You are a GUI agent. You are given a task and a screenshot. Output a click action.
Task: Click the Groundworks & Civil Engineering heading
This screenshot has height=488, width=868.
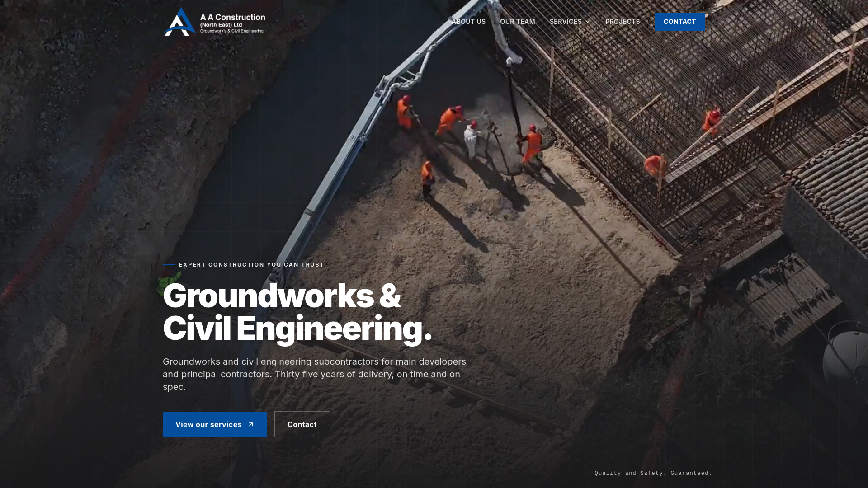pos(297,312)
